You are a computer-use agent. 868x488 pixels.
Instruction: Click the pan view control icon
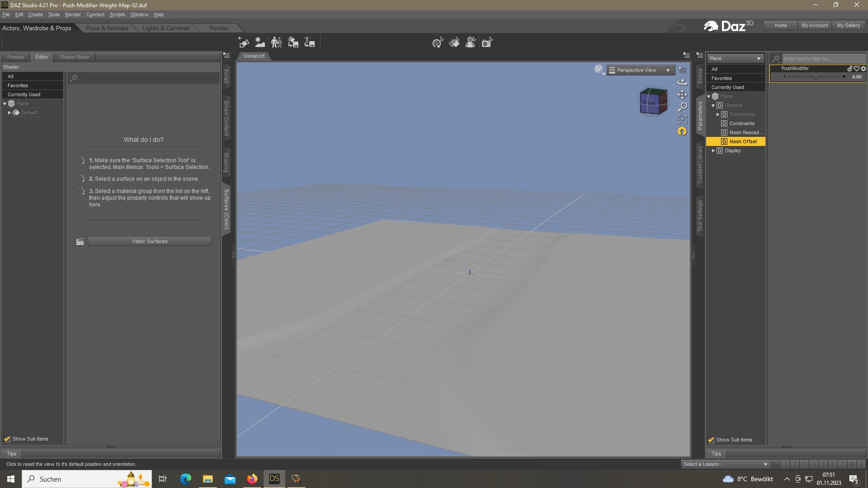(682, 94)
